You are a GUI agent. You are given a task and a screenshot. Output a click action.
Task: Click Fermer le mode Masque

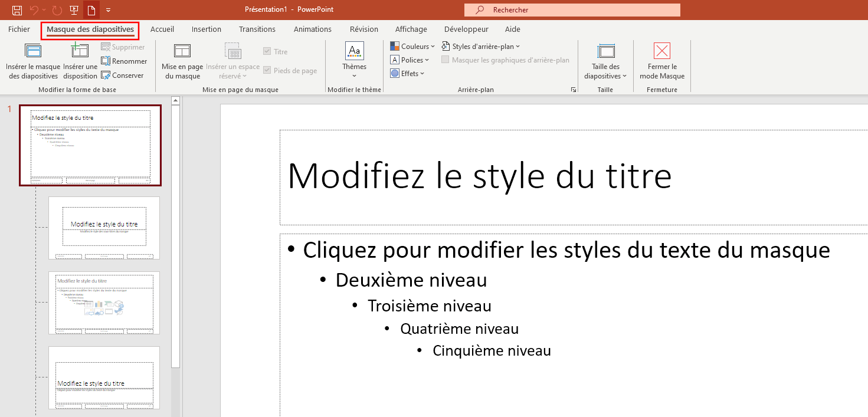coord(662,61)
